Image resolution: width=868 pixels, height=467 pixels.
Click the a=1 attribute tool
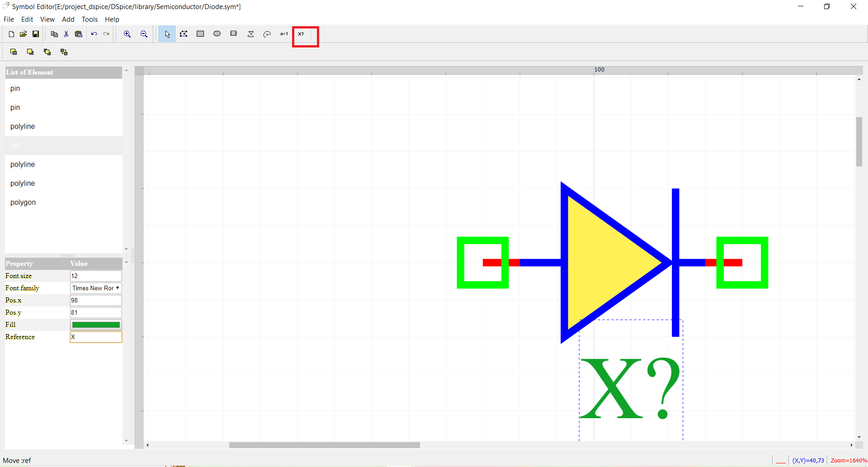(x=284, y=34)
